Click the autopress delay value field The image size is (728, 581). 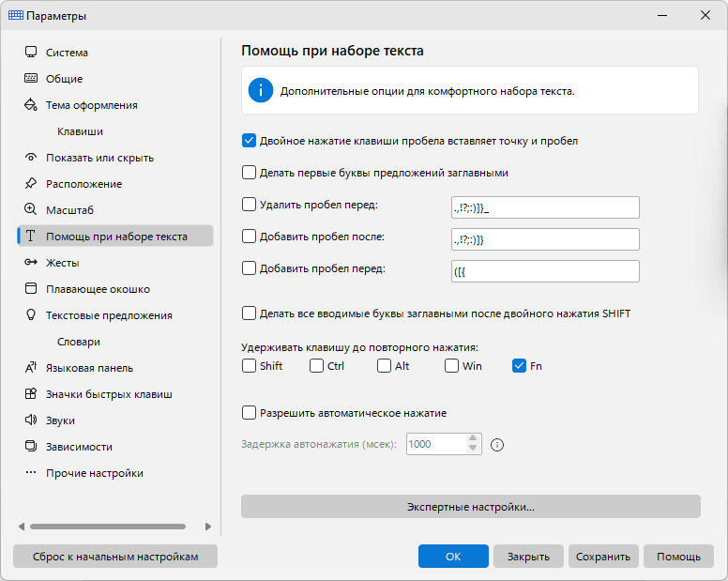(x=436, y=444)
